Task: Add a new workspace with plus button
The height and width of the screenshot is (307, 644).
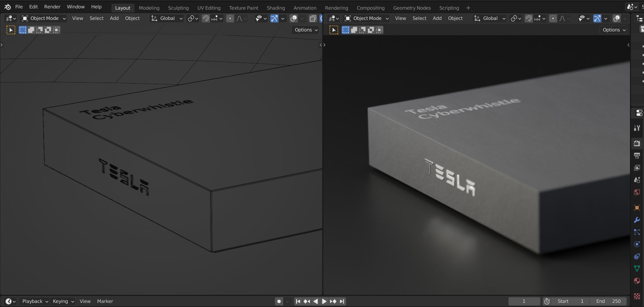Action: (468, 8)
